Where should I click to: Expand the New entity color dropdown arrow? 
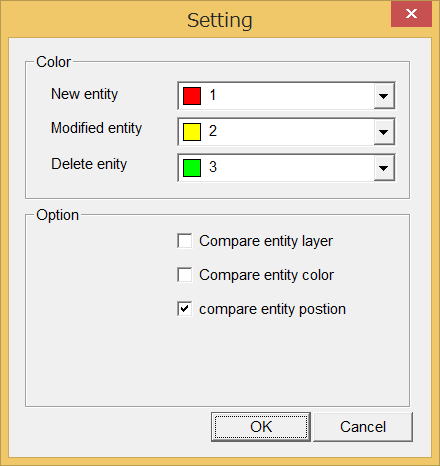384,96
